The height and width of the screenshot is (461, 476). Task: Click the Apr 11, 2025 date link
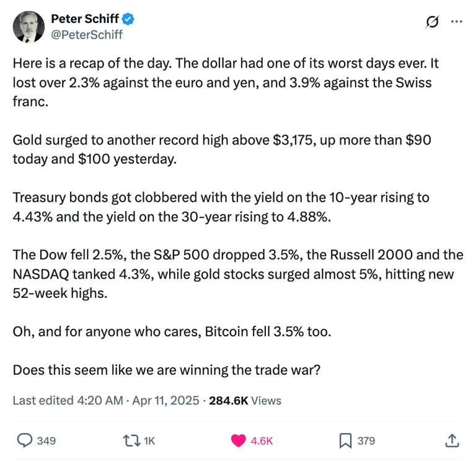point(165,401)
